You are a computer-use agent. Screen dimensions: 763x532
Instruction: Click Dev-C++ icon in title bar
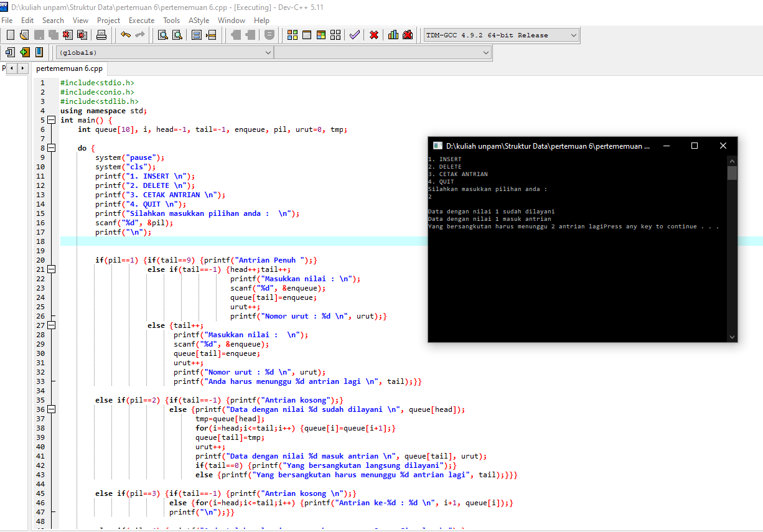(x=4, y=7)
